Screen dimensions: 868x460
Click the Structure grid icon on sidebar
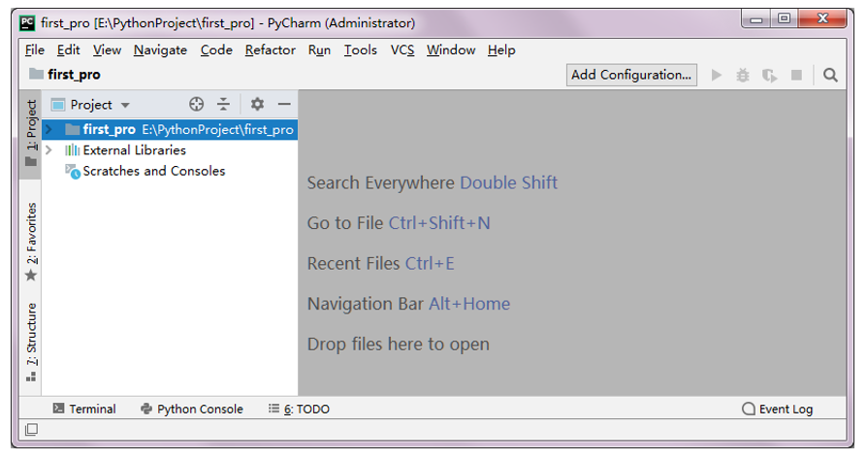click(31, 377)
